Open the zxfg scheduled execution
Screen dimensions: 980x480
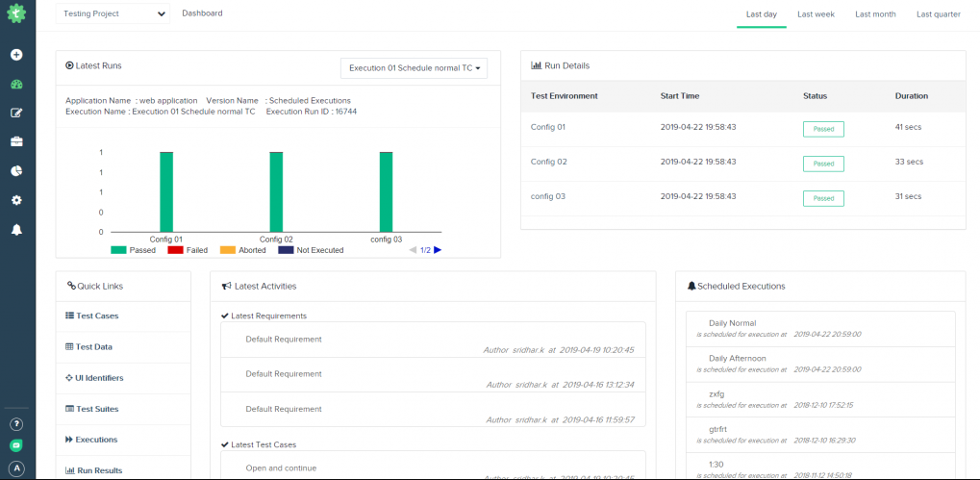click(820, 399)
